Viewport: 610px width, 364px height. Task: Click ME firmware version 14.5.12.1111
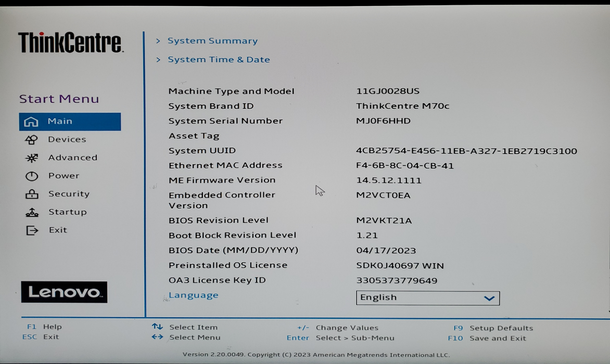(x=389, y=180)
